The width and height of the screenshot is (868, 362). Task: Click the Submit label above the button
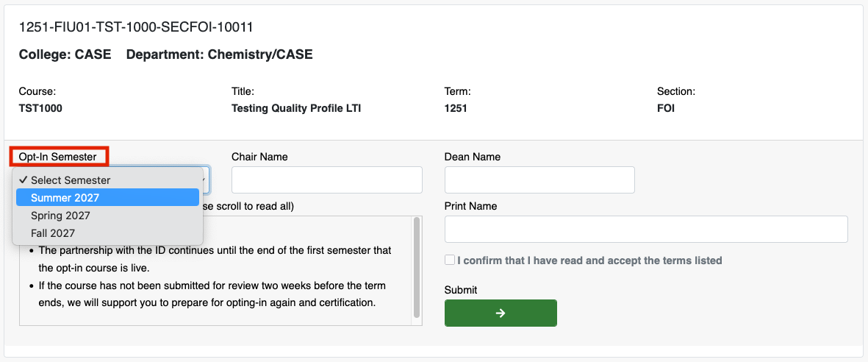pos(461,290)
